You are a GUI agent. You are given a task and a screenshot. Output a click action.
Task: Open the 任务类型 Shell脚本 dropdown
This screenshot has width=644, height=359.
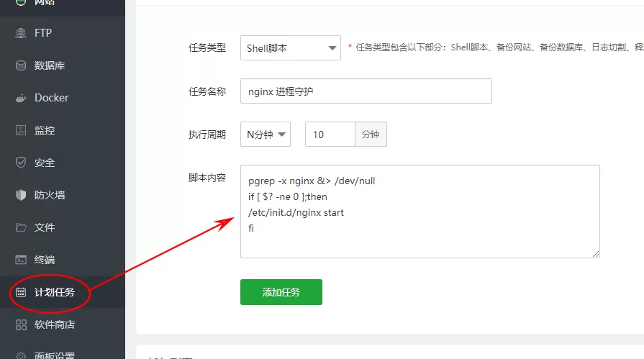click(291, 48)
